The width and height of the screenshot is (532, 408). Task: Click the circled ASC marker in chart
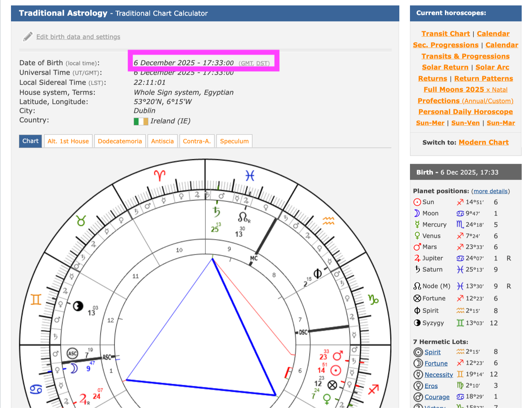(x=72, y=354)
